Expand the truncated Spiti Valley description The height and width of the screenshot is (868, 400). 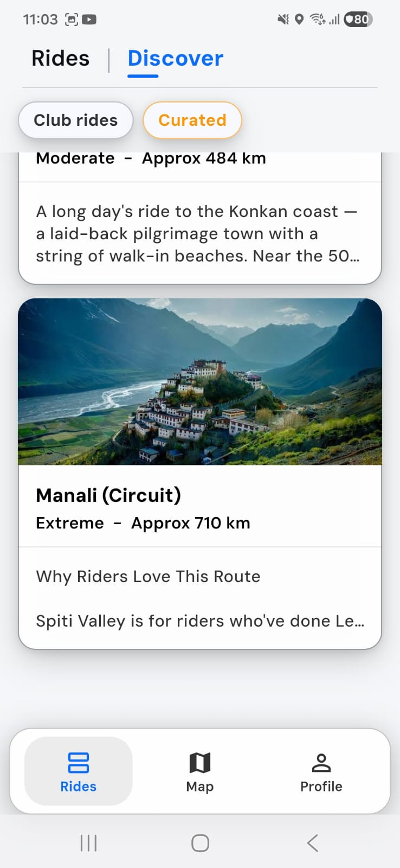point(200,621)
